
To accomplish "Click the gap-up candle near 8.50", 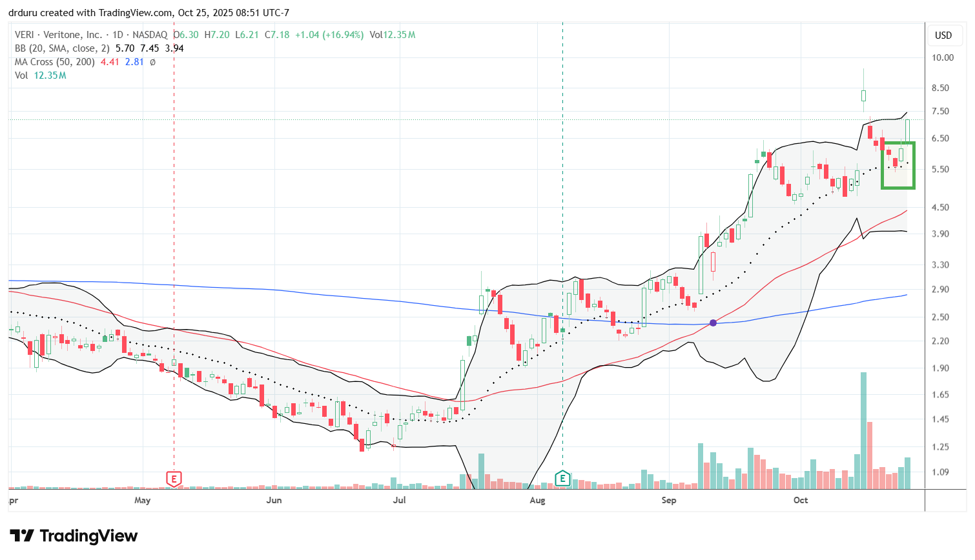I will (863, 95).
